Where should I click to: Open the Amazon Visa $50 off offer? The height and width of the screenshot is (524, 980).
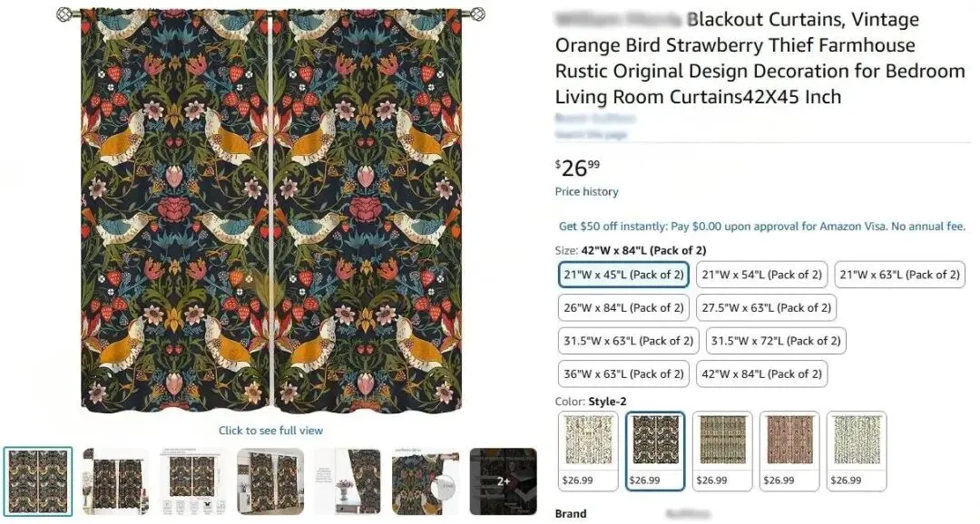pos(761,227)
